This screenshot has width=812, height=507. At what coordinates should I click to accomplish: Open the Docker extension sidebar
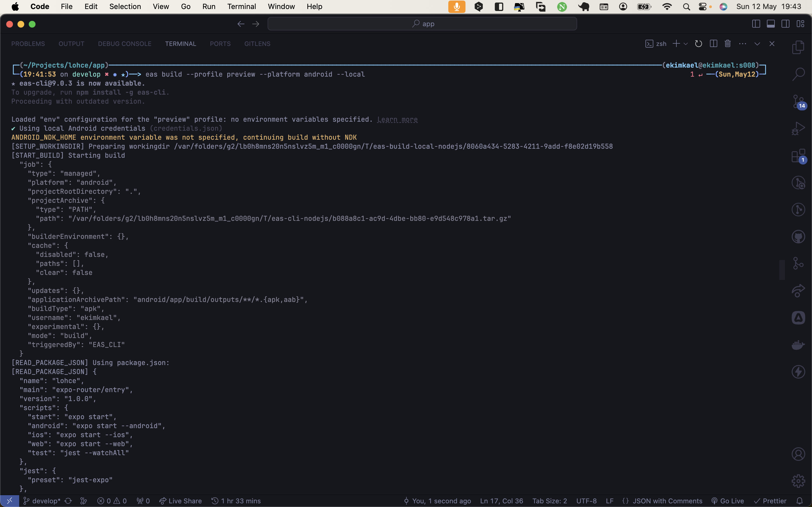798,344
